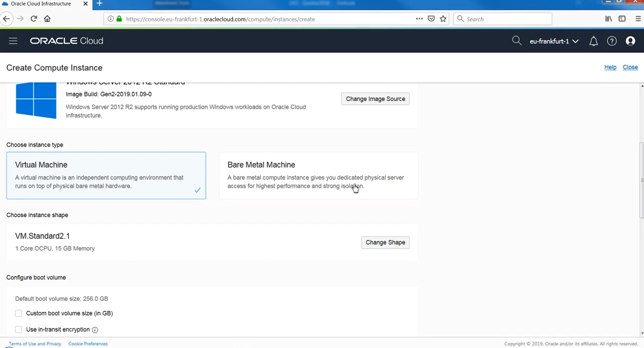Click the browser Search field
Image resolution: width=644 pixels, height=348 pixels.
click(503, 19)
